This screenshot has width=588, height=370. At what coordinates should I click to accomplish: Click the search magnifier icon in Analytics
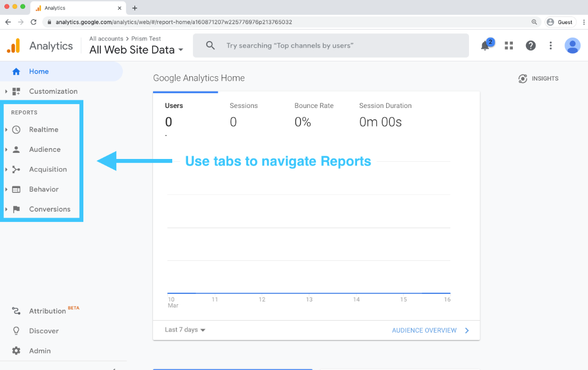pos(211,45)
